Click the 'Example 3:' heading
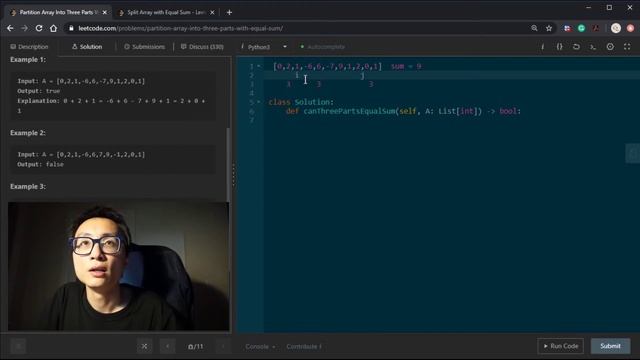640x360 pixels. tap(28, 187)
